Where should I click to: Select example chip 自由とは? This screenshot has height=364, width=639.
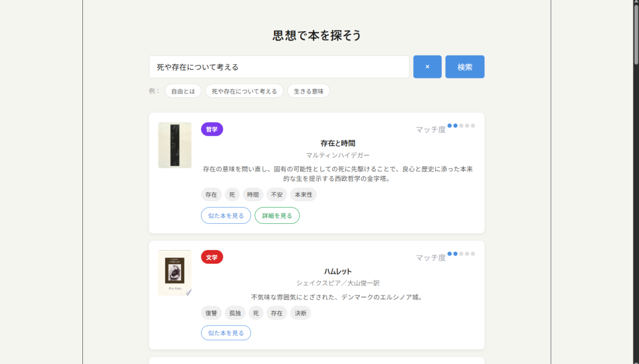[183, 91]
